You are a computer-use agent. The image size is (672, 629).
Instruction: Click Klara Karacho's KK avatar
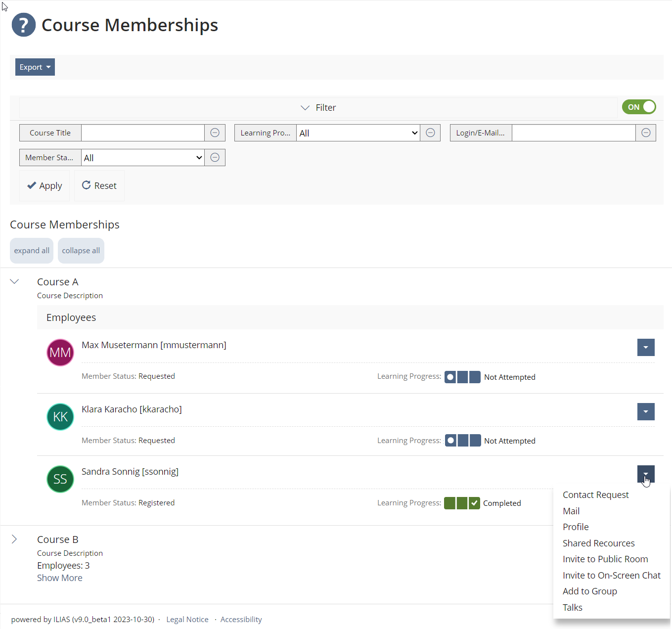60,417
